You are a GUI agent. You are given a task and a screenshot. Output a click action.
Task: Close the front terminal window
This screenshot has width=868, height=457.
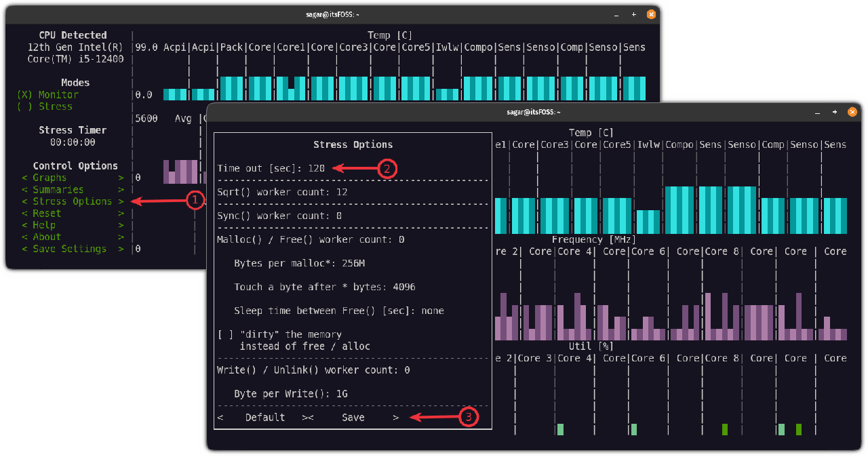click(853, 112)
